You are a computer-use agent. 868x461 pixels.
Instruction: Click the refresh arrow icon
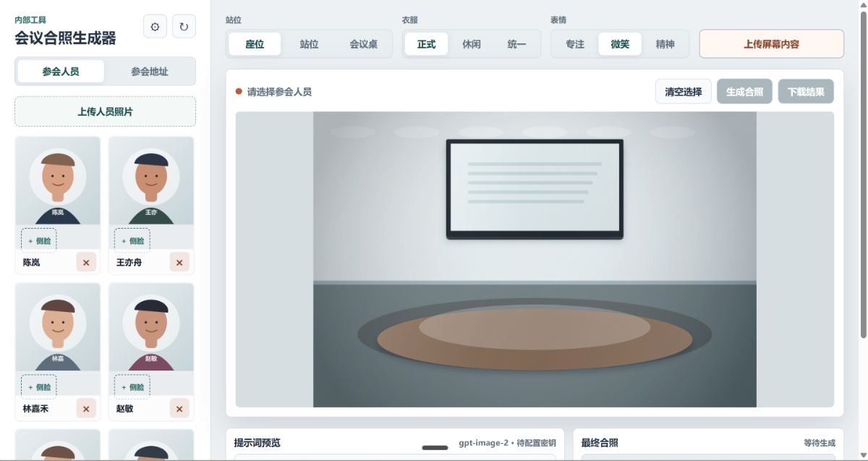pos(184,27)
